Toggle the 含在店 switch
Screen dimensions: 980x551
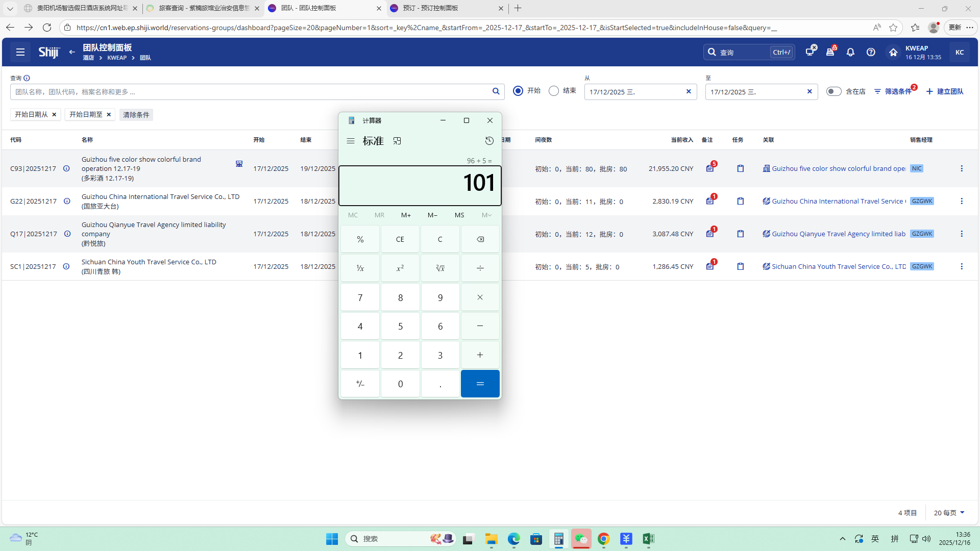(x=834, y=91)
